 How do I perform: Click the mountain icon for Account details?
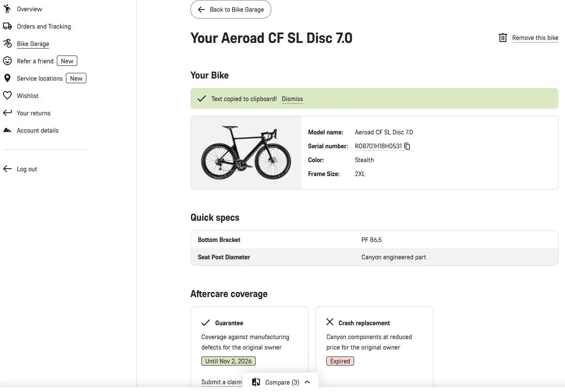coord(7,131)
